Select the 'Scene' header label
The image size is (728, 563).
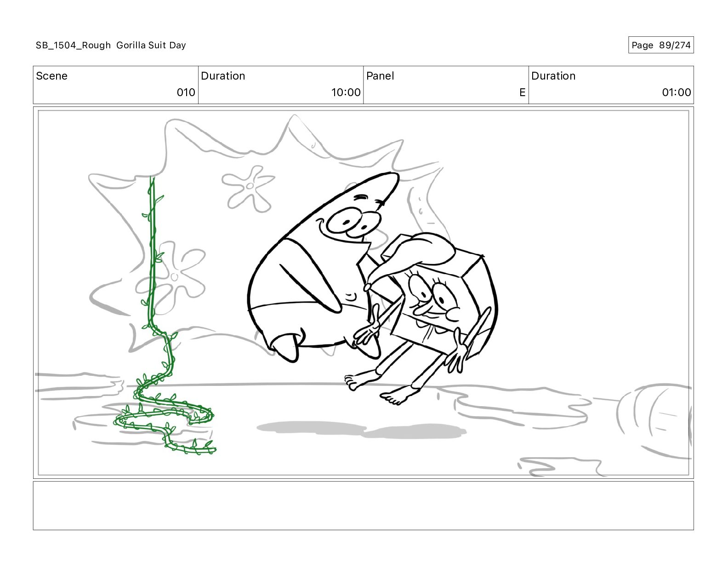[x=51, y=76]
